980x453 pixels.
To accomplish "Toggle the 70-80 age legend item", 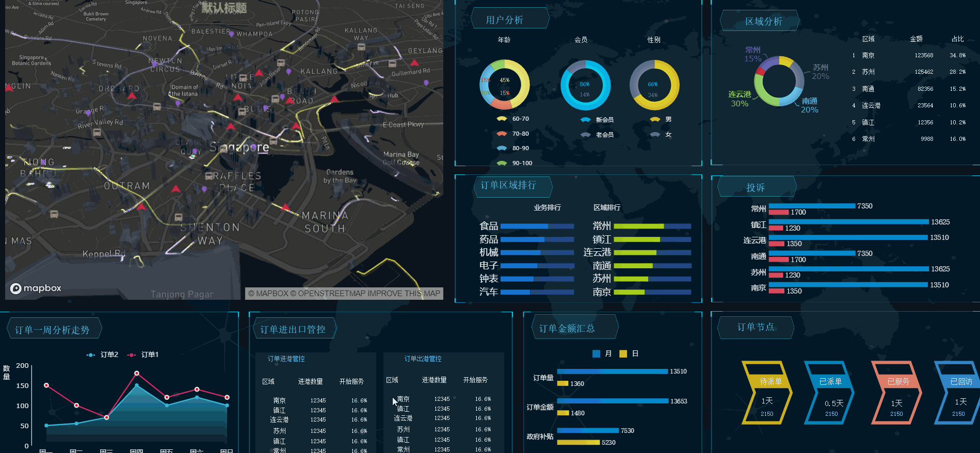I will pyautogui.click(x=513, y=134).
